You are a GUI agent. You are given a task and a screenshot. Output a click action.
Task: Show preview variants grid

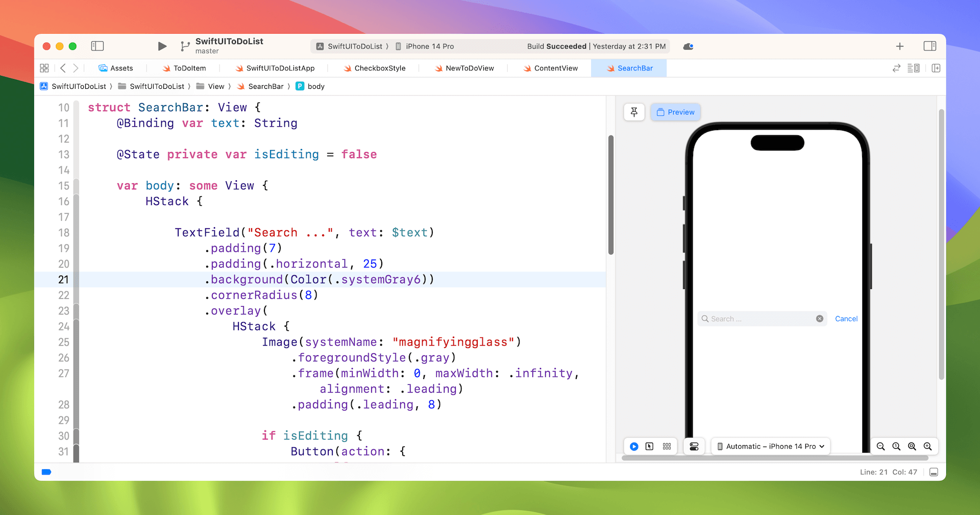pos(667,446)
